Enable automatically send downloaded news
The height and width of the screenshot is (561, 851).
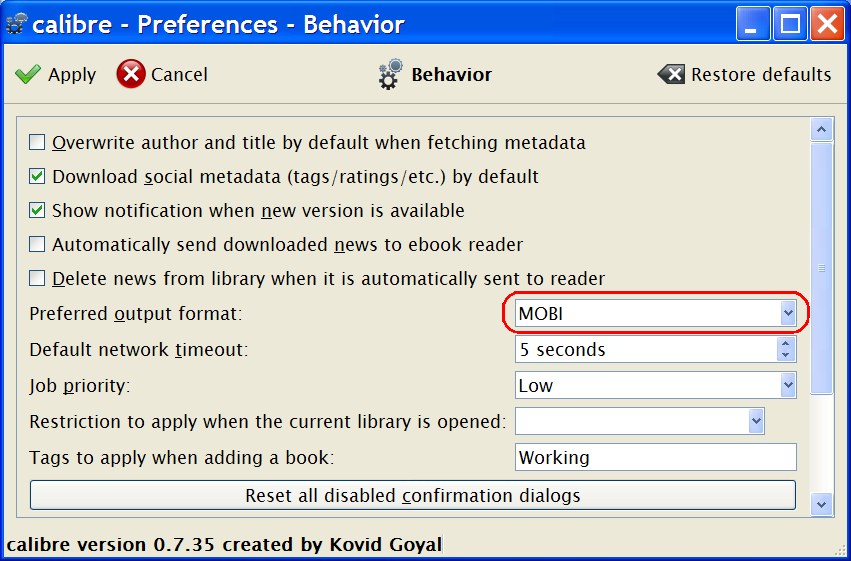(x=37, y=244)
